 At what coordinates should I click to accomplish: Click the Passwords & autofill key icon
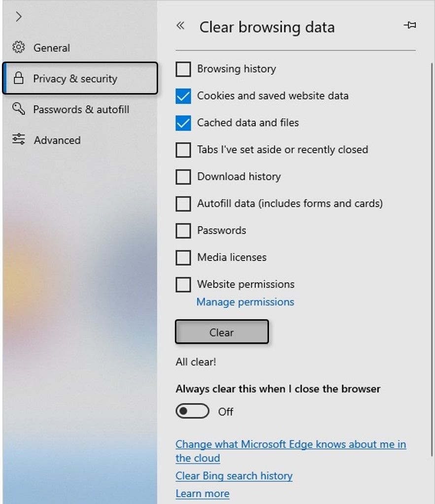[19, 109]
